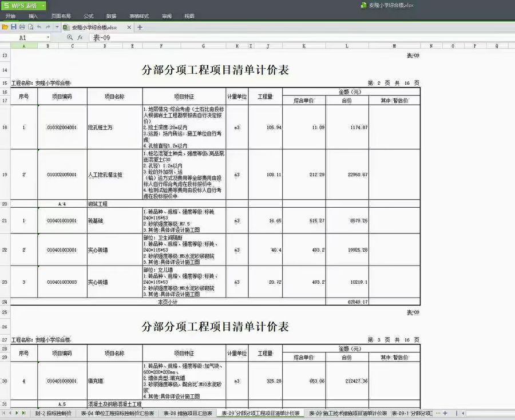Open the 插入 ribbon tab

(x=33, y=16)
